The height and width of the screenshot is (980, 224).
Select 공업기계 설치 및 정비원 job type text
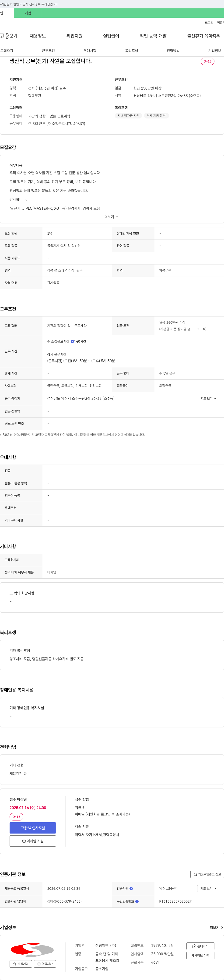pos(64,246)
